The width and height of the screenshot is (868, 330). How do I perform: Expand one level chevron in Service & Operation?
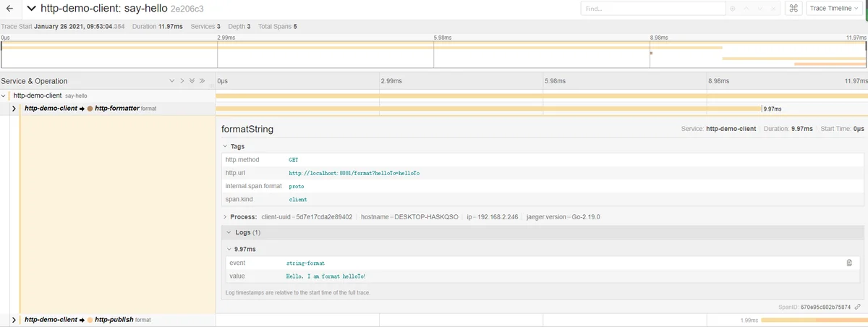172,81
